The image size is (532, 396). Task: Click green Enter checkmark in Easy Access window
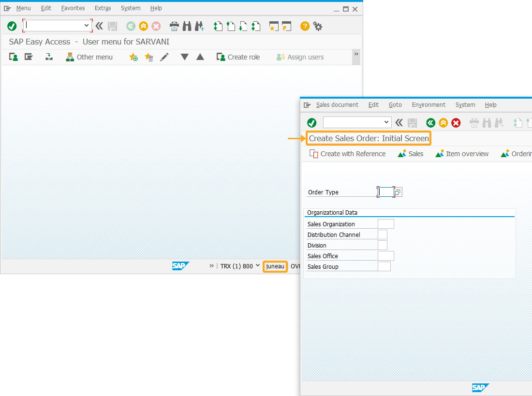[x=12, y=26]
